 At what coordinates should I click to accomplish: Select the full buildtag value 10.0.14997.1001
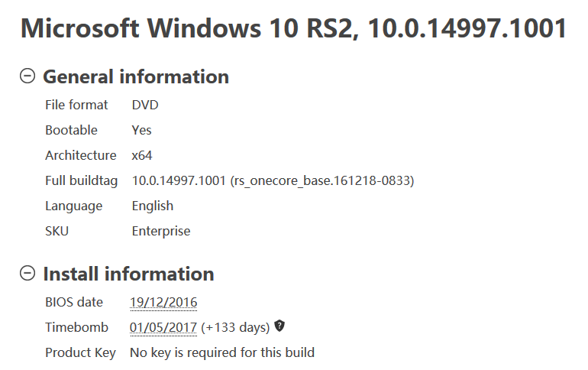[x=273, y=180]
